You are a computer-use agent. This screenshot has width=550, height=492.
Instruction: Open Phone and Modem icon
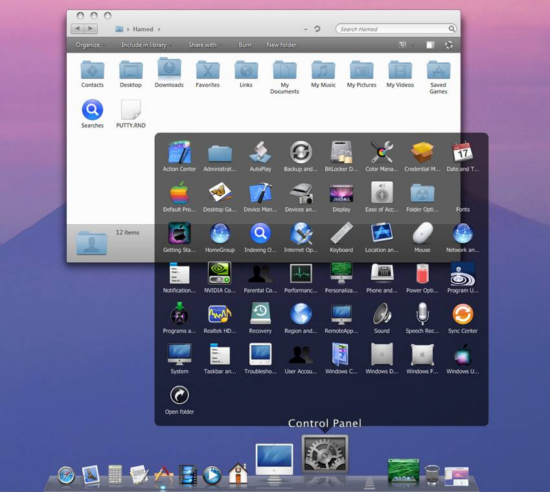click(382, 273)
